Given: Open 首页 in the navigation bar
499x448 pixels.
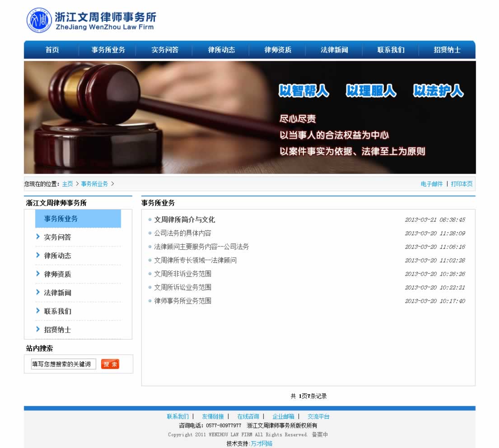Looking at the screenshot, I should point(52,50).
